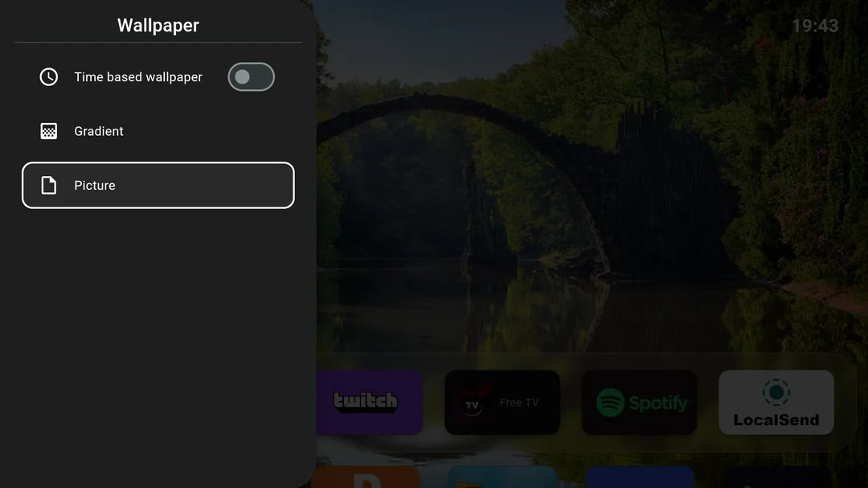868x488 pixels.
Task: Click the Twitch wordmark logo
Action: [366, 402]
